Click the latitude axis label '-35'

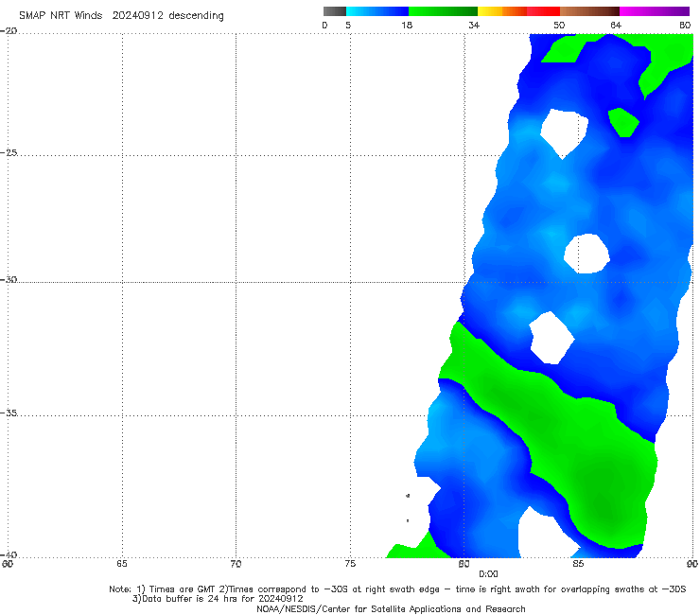tap(9, 413)
